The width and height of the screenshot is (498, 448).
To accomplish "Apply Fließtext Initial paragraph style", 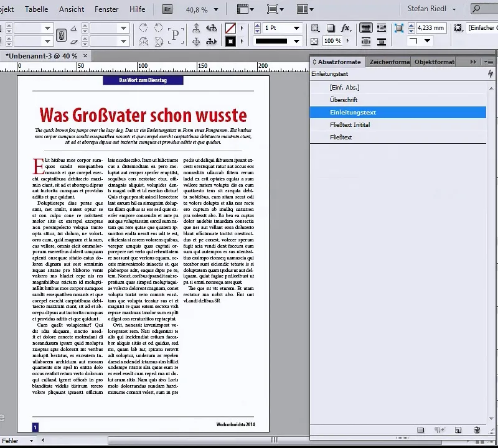I will (x=398, y=125).
